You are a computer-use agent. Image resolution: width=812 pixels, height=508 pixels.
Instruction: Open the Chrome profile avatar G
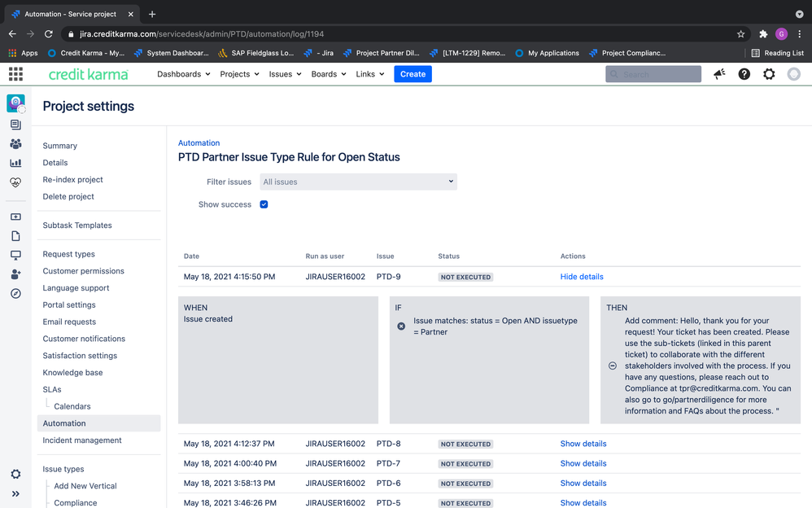pos(781,33)
